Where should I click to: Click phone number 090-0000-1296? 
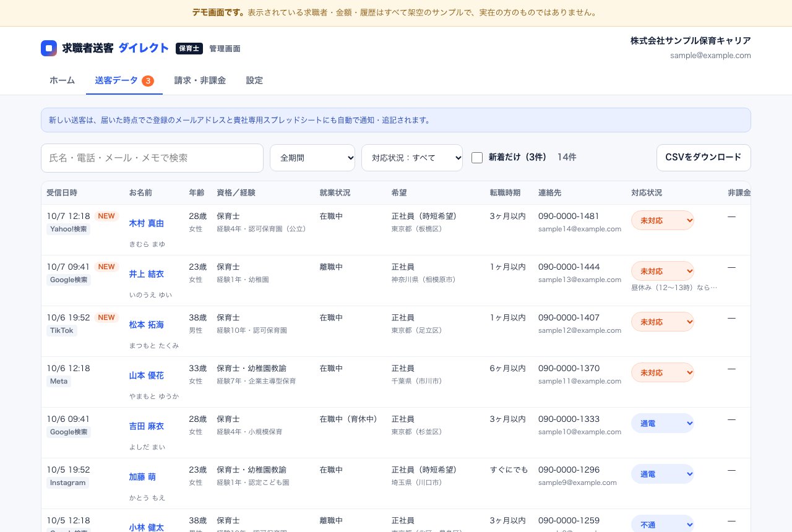[x=569, y=470]
